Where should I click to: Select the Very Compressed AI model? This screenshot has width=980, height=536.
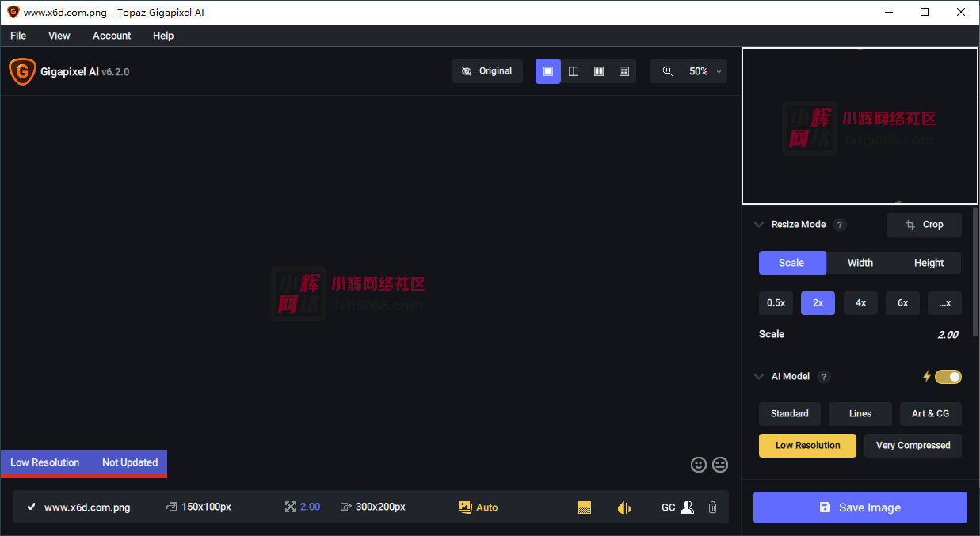913,446
